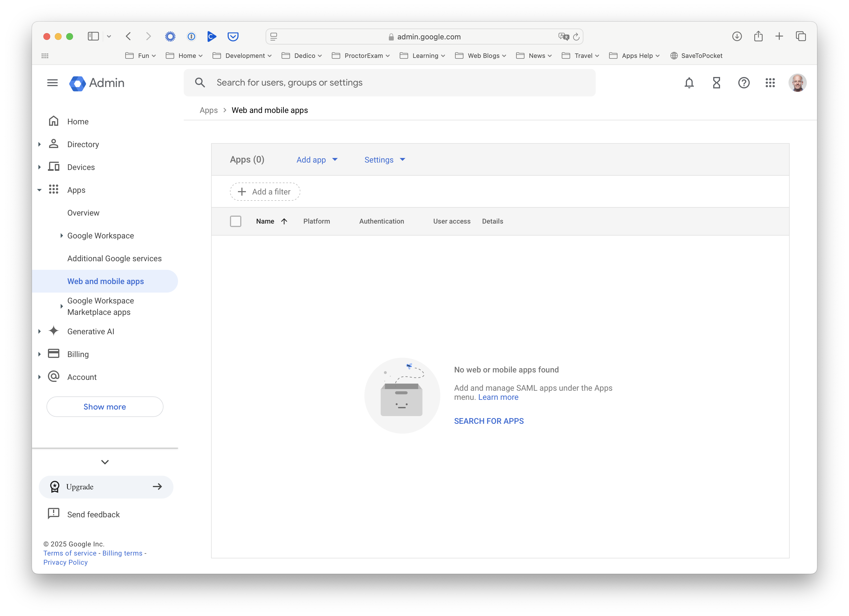
Task: Click the Upgrade arrow button
Action: point(157,487)
